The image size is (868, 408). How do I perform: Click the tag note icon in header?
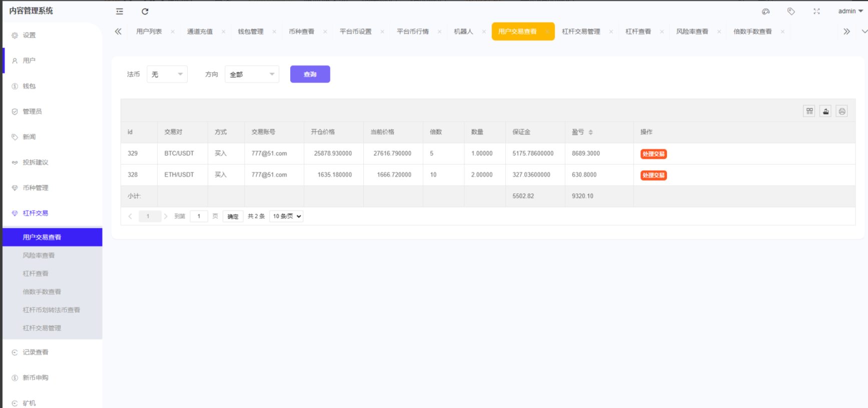pos(791,12)
